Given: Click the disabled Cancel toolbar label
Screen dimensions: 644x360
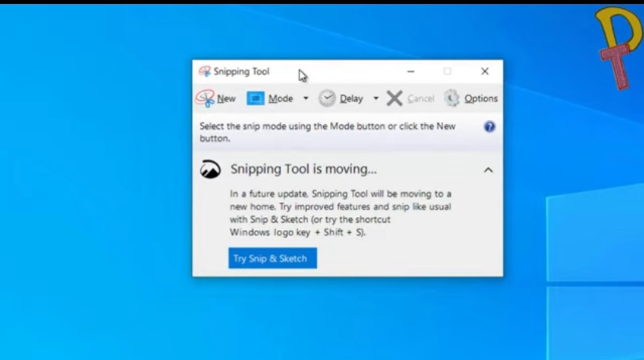Looking at the screenshot, I should 421,98.
